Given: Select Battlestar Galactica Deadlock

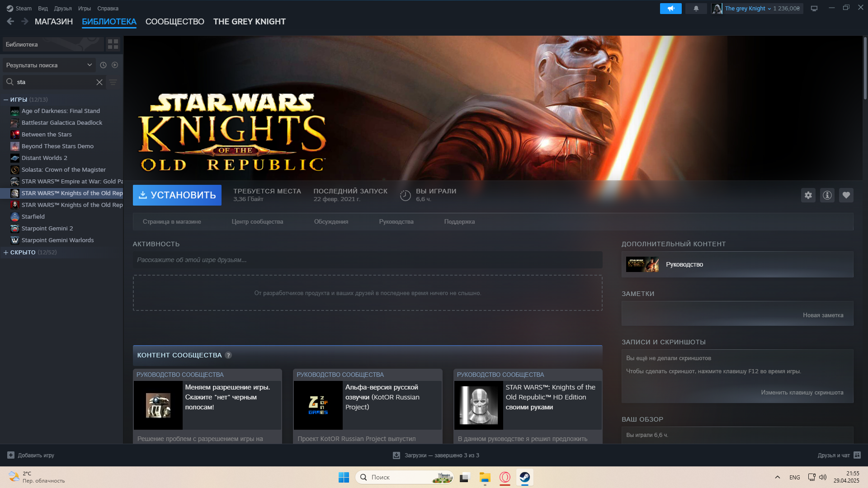Looking at the screenshot, I should click(x=61, y=122).
